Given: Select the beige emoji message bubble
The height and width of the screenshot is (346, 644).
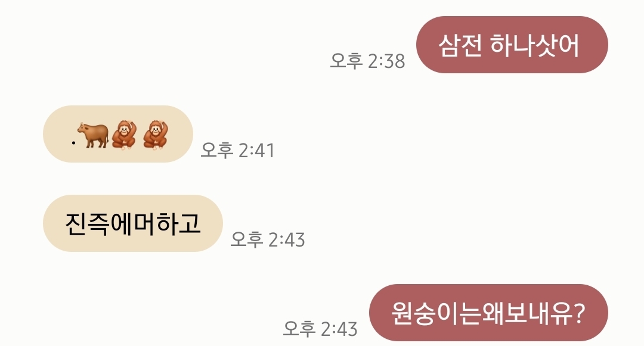Looking at the screenshot, I should [118, 134].
